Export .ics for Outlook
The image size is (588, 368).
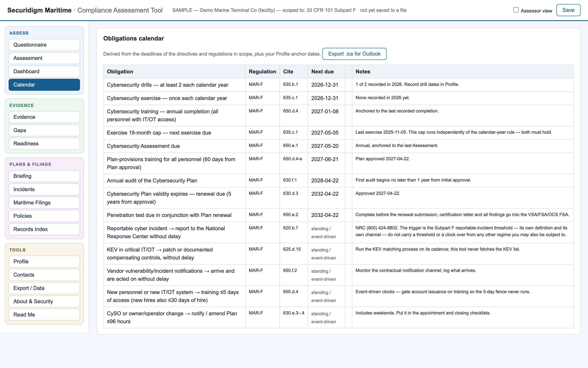(x=354, y=54)
